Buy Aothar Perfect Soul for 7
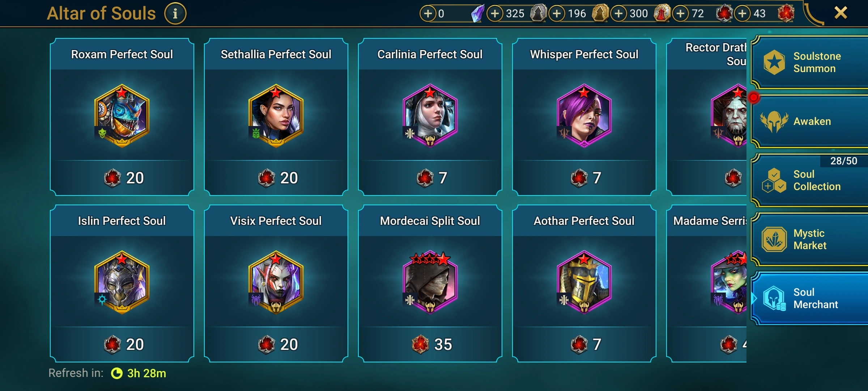868x391 pixels. coord(584,344)
